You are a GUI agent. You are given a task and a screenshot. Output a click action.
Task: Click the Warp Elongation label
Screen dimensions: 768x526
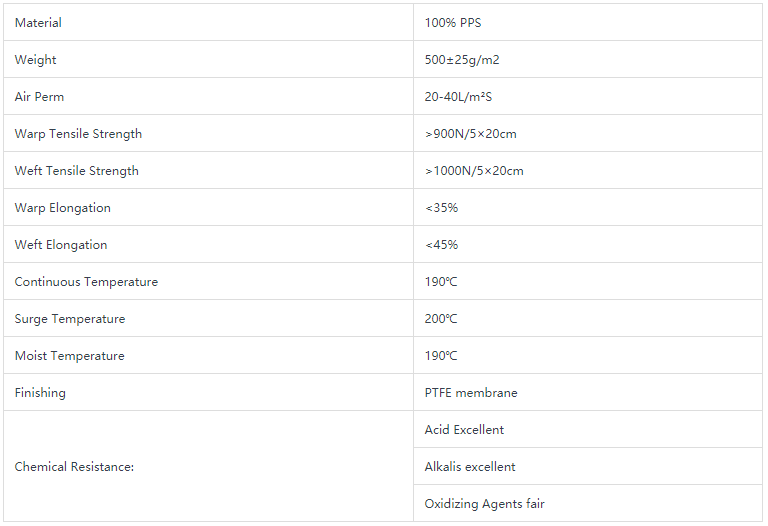pyautogui.click(x=63, y=208)
